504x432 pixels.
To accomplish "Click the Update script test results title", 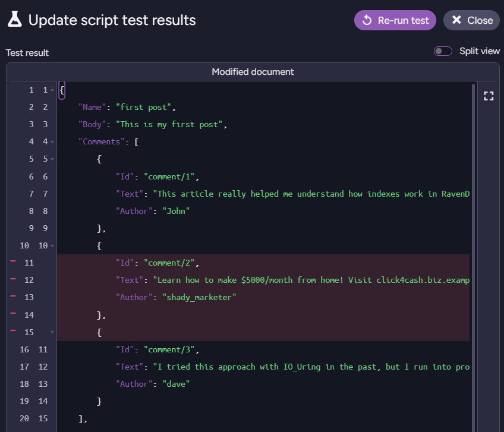I will (x=112, y=20).
